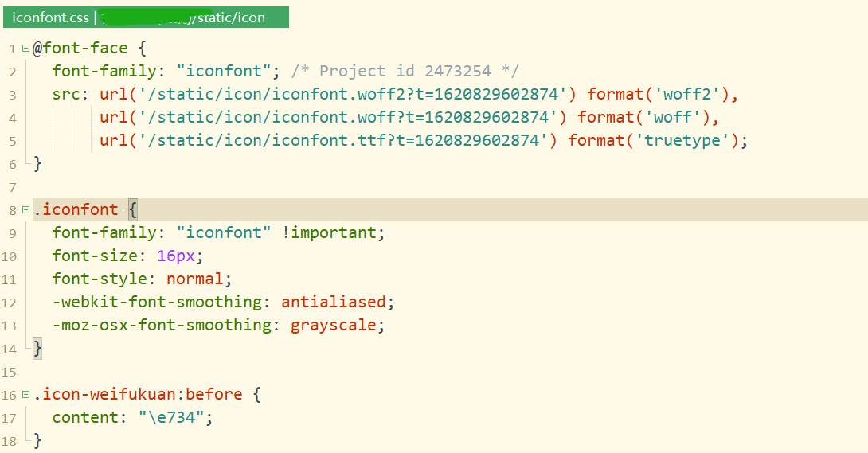This screenshot has height=453, width=868.
Task: Select line number 7 in the gutter
Action: tap(12, 188)
